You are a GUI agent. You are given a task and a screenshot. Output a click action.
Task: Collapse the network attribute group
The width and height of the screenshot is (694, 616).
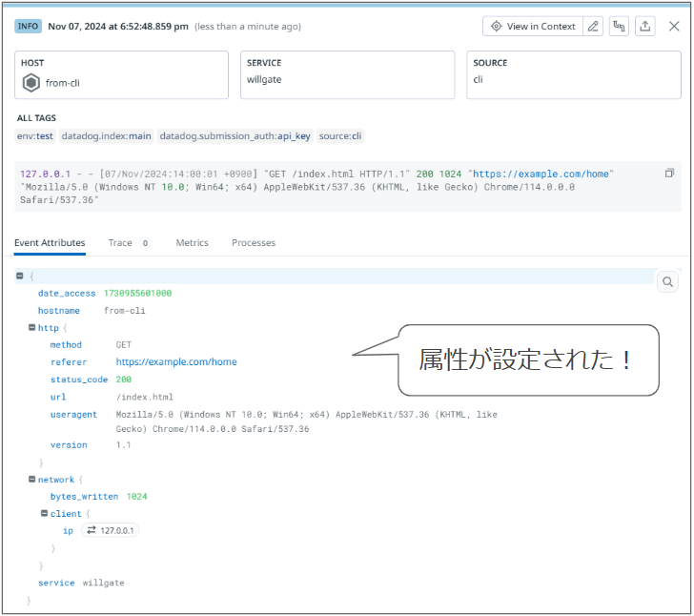click(x=31, y=479)
